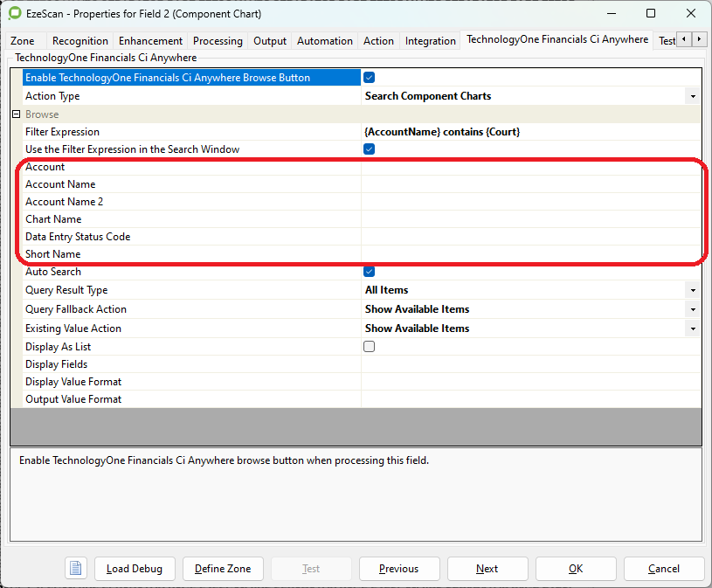The width and height of the screenshot is (712, 588).
Task: Open the Existing Value Action dropdown
Action: pyautogui.click(x=692, y=329)
